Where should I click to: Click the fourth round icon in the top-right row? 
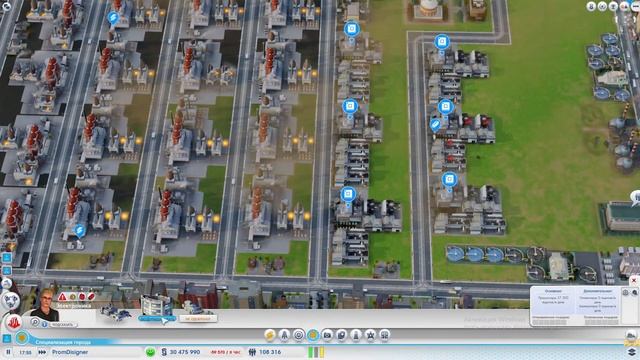(624, 6)
